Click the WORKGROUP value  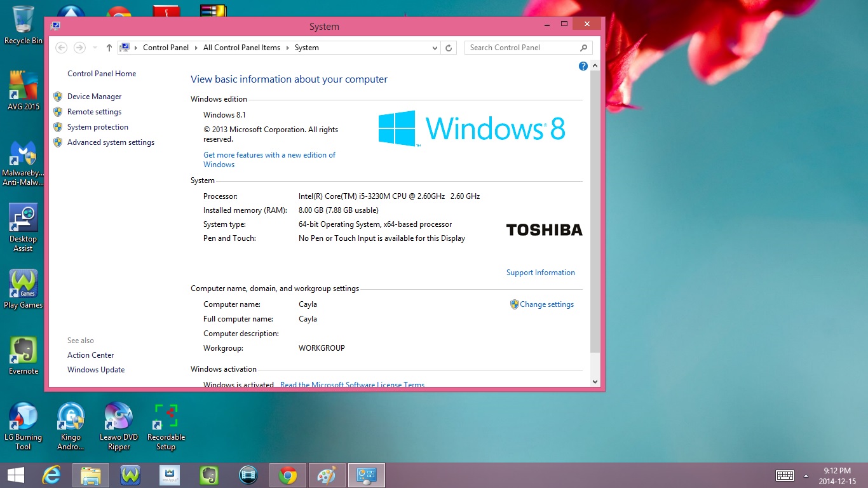322,348
